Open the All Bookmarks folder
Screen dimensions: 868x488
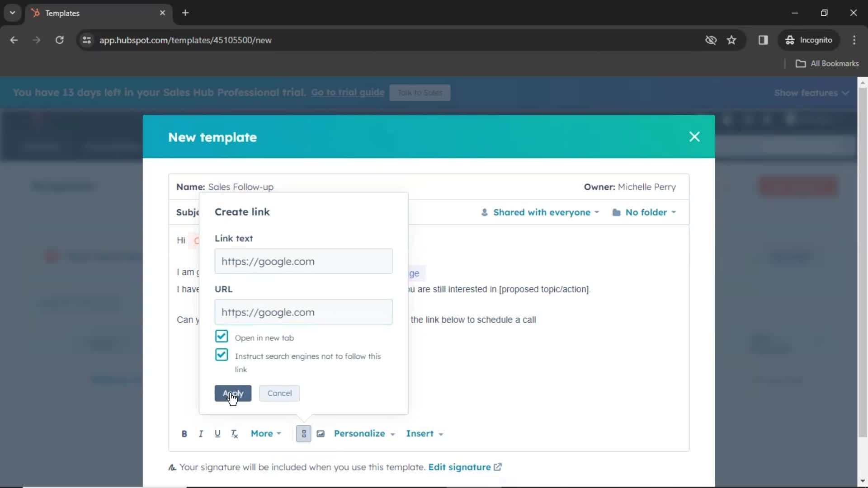point(827,64)
